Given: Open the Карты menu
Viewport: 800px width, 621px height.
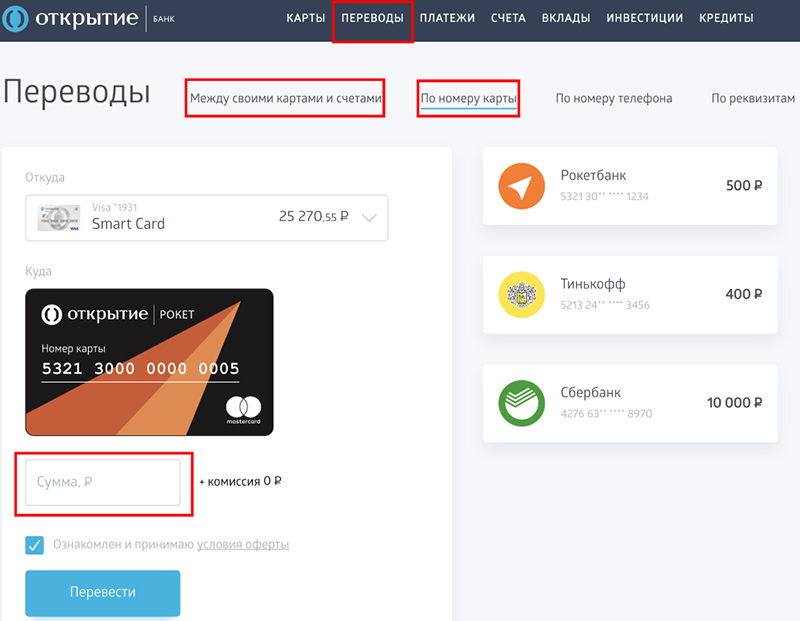Looking at the screenshot, I should click(x=306, y=18).
